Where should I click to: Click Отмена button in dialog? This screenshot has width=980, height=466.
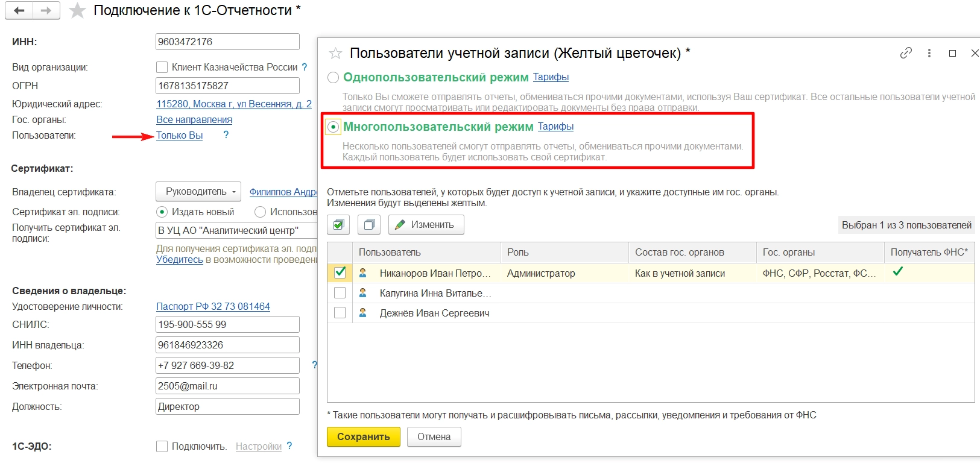pyautogui.click(x=434, y=436)
